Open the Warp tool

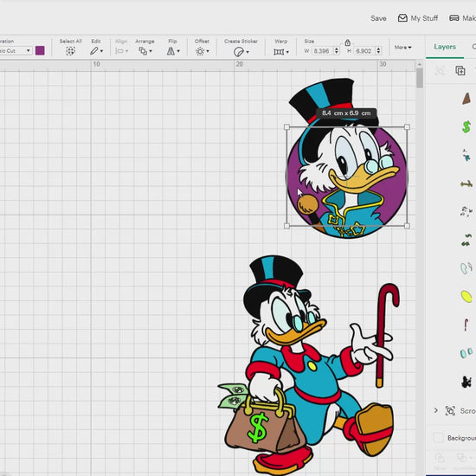[279, 52]
